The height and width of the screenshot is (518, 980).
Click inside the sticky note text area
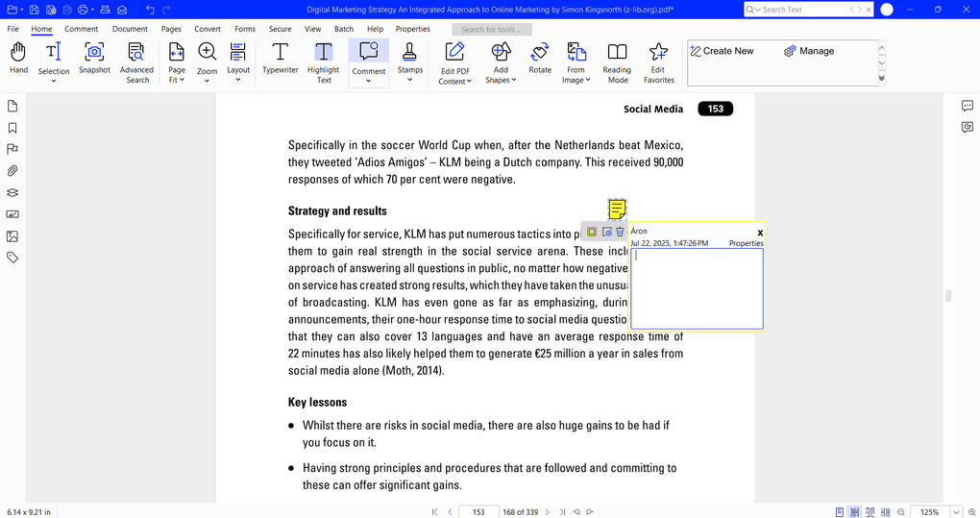click(x=697, y=288)
